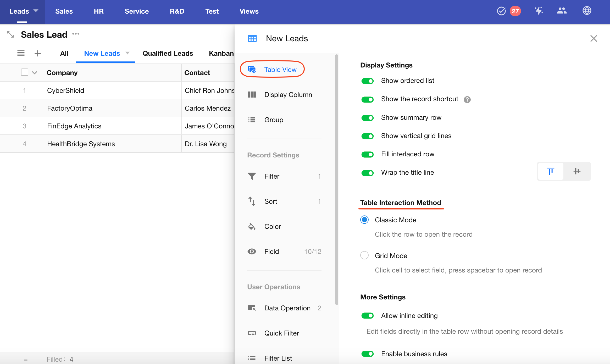Click the globe language icon

[587, 11]
